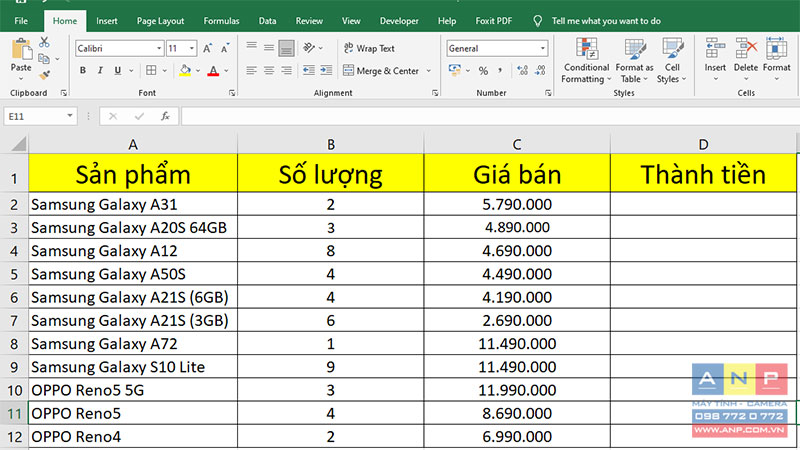Align text right
The width and height of the screenshot is (800, 450).
pyautogui.click(x=286, y=70)
